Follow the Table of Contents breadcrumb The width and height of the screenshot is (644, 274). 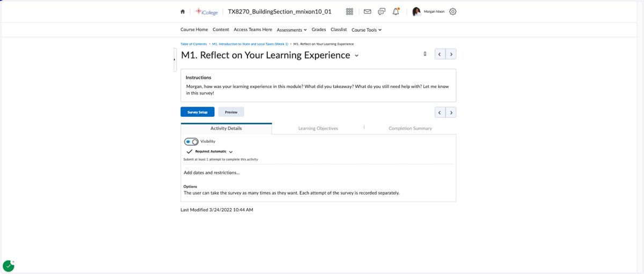[x=193, y=44]
